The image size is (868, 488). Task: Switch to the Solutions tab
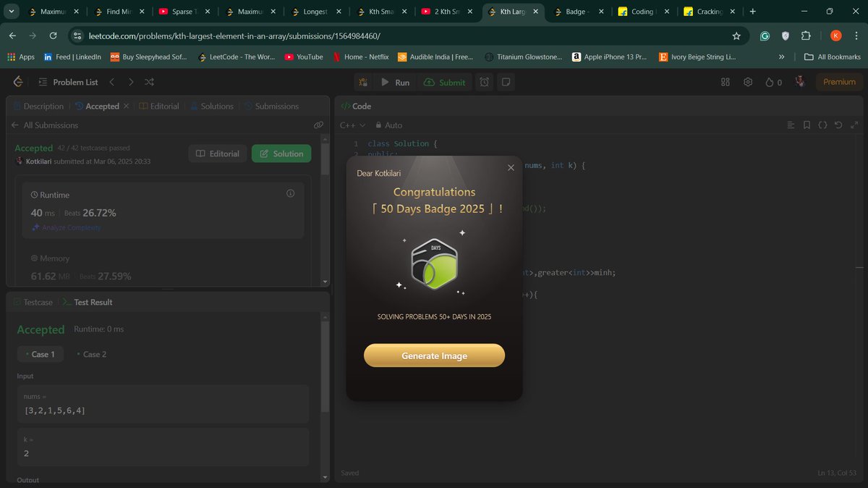coord(211,106)
